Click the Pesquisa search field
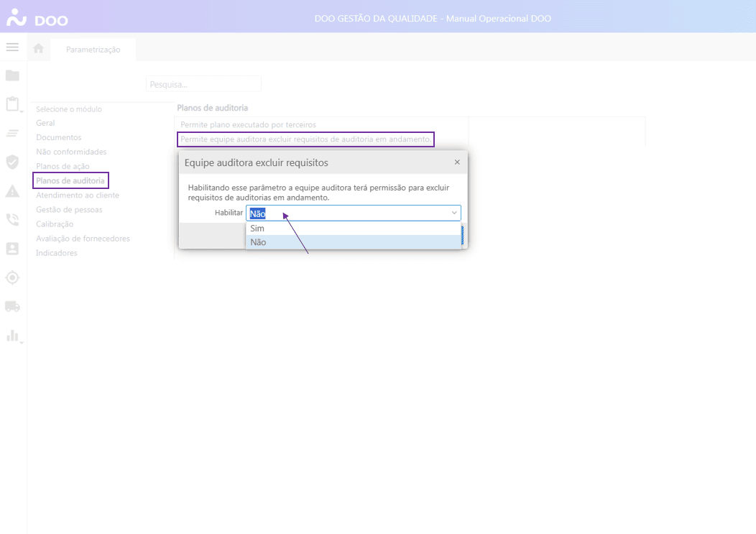This screenshot has width=756, height=534. point(203,85)
